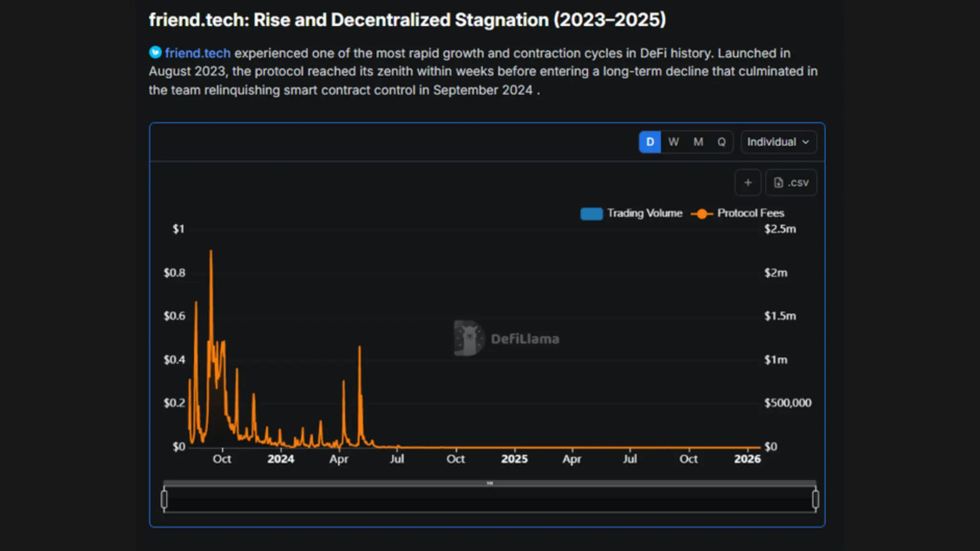This screenshot has height=551, width=980.
Task: Click the plus icon button
Action: coord(747,183)
